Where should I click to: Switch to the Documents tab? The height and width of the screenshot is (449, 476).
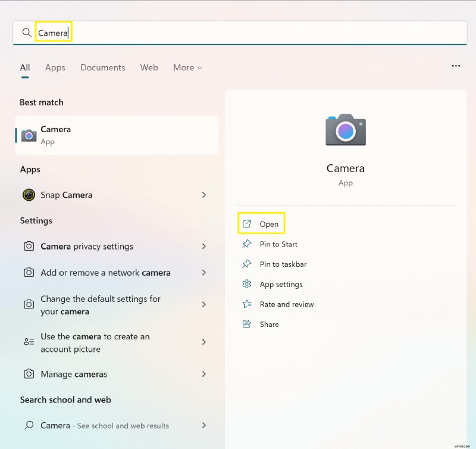102,67
